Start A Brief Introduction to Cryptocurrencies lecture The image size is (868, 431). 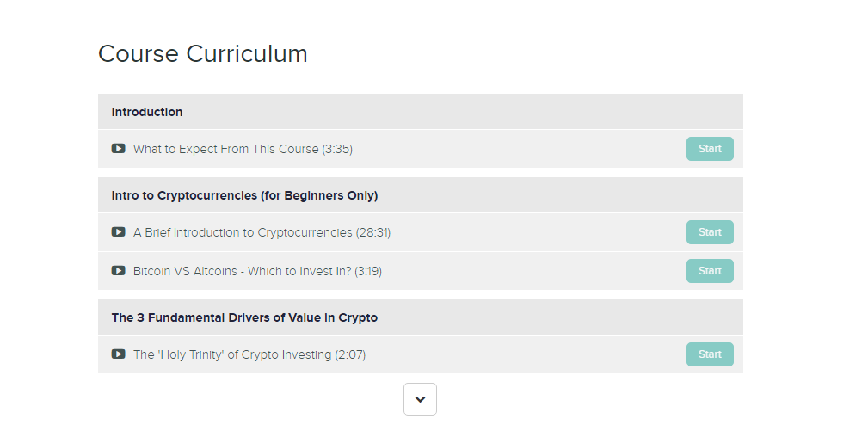pyautogui.click(x=710, y=232)
